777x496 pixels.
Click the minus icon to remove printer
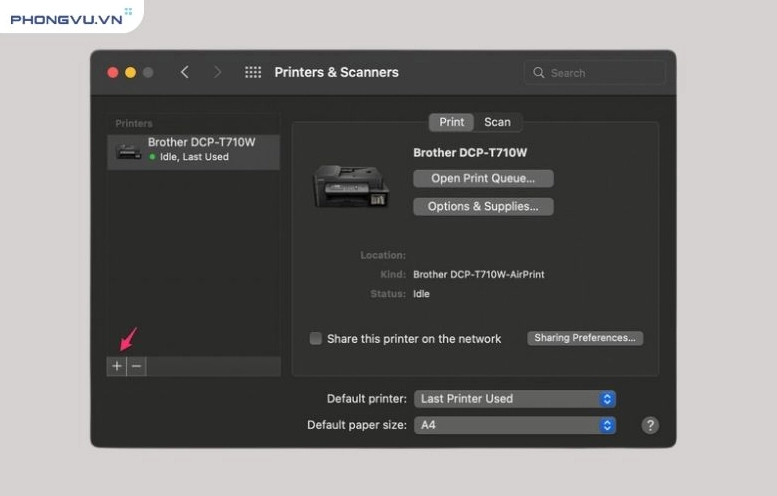(137, 367)
